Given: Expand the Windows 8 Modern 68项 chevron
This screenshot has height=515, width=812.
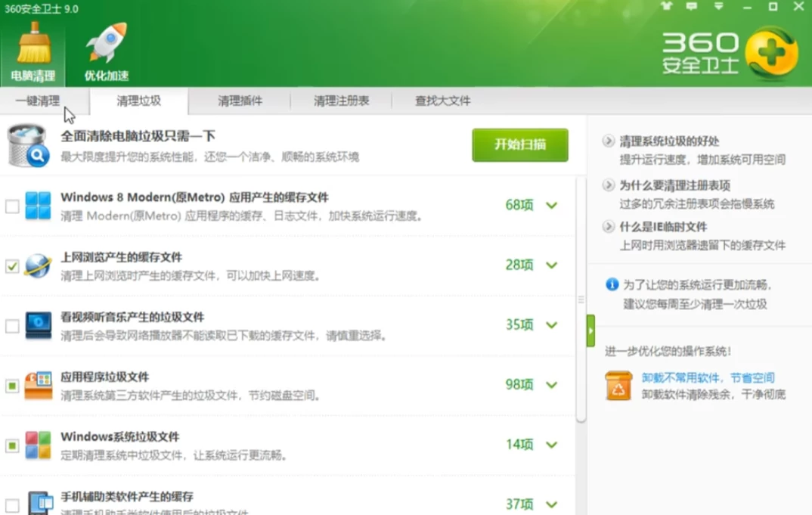Looking at the screenshot, I should [x=552, y=205].
